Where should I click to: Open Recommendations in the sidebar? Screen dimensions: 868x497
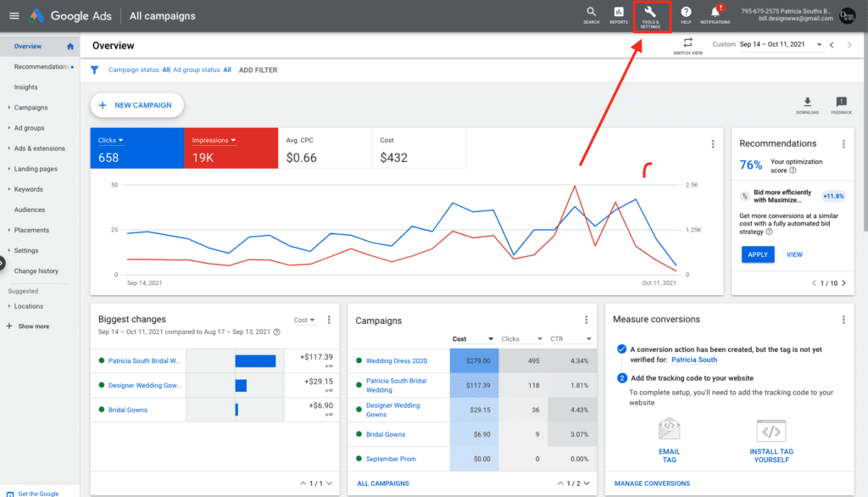point(41,67)
